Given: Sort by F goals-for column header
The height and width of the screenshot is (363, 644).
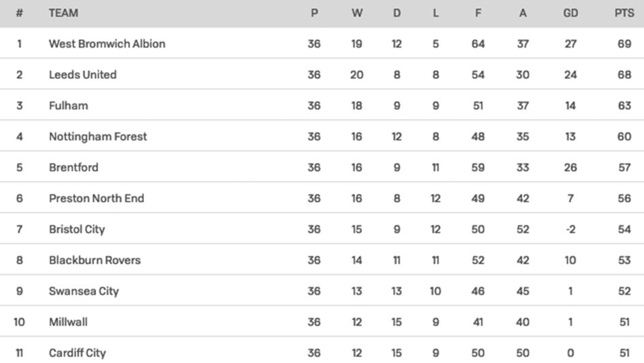Looking at the screenshot, I should (x=478, y=13).
